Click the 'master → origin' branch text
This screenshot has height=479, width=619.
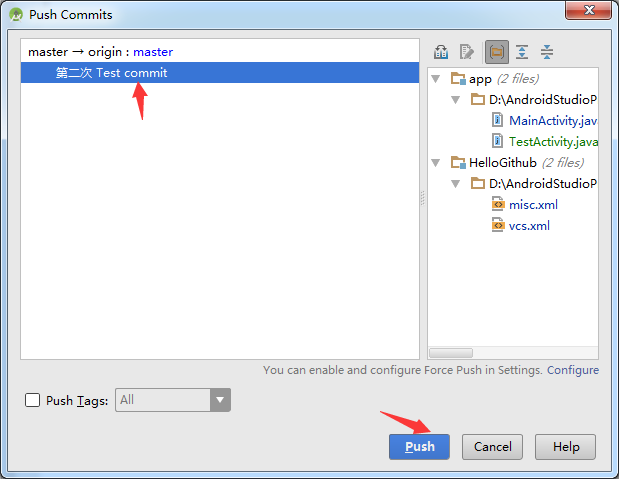[x=75, y=52]
